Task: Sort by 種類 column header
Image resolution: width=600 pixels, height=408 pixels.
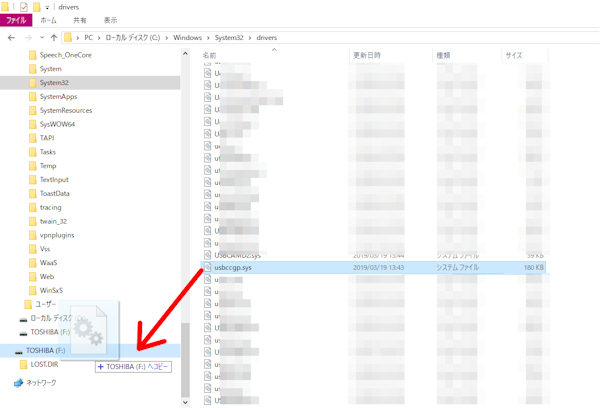Action: [443, 55]
